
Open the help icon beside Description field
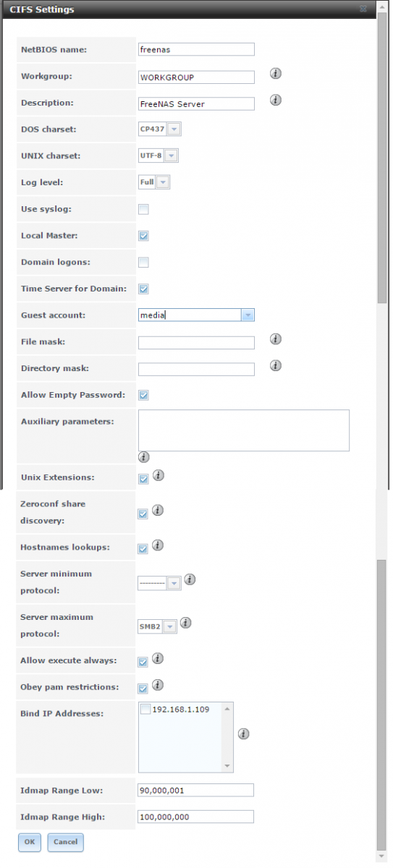pos(276,100)
